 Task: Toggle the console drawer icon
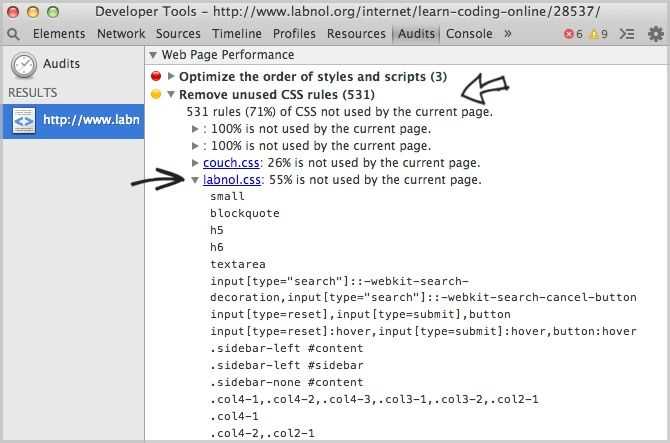pyautogui.click(x=627, y=34)
